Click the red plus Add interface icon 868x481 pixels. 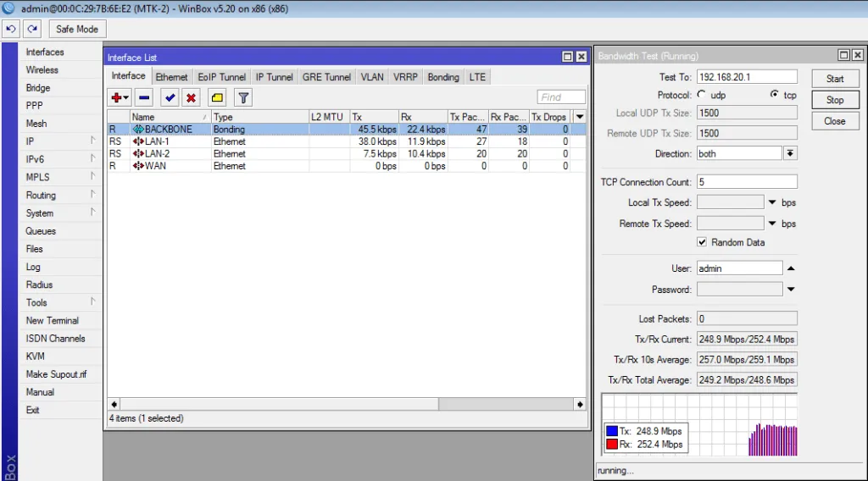click(119, 98)
